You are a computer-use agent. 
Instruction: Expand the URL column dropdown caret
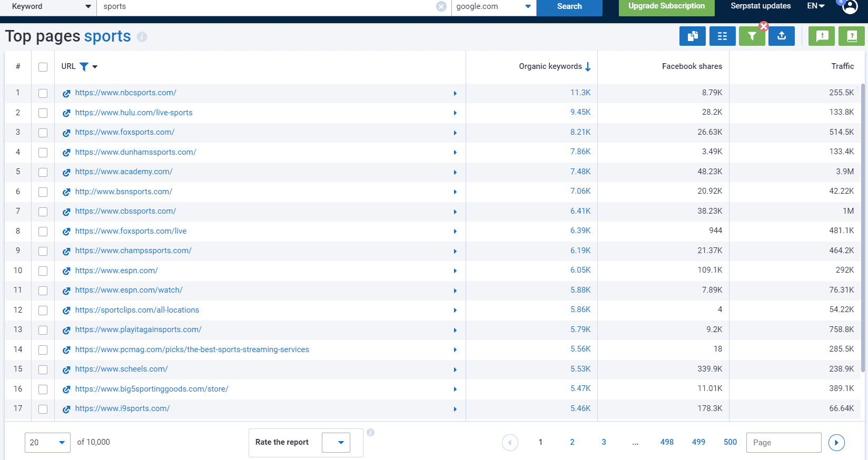pos(95,67)
